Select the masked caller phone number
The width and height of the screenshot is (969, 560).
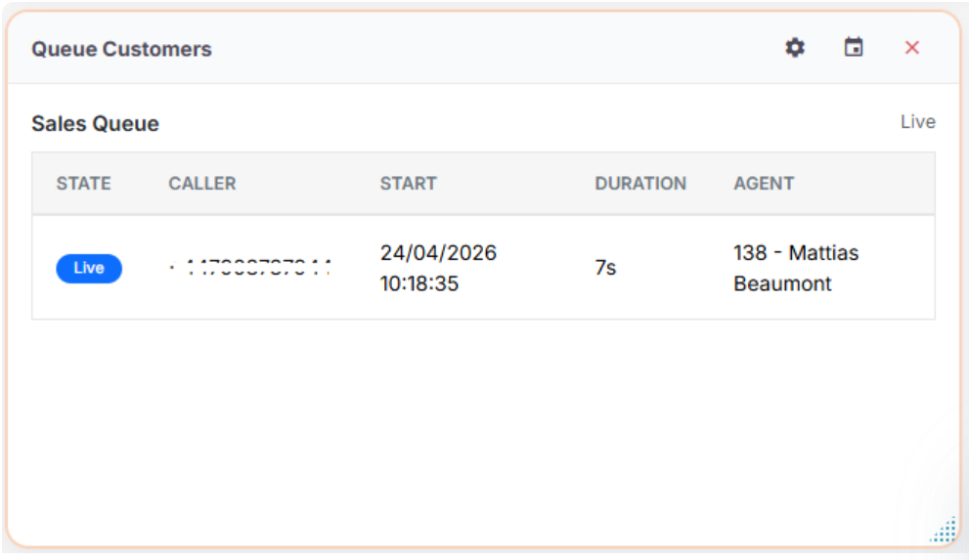click(x=250, y=268)
